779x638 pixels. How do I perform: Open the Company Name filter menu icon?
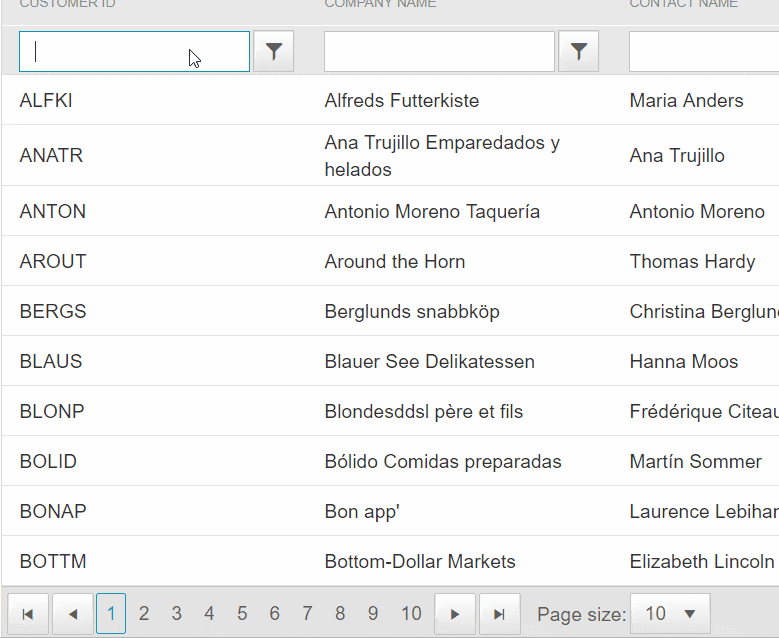[x=578, y=52]
